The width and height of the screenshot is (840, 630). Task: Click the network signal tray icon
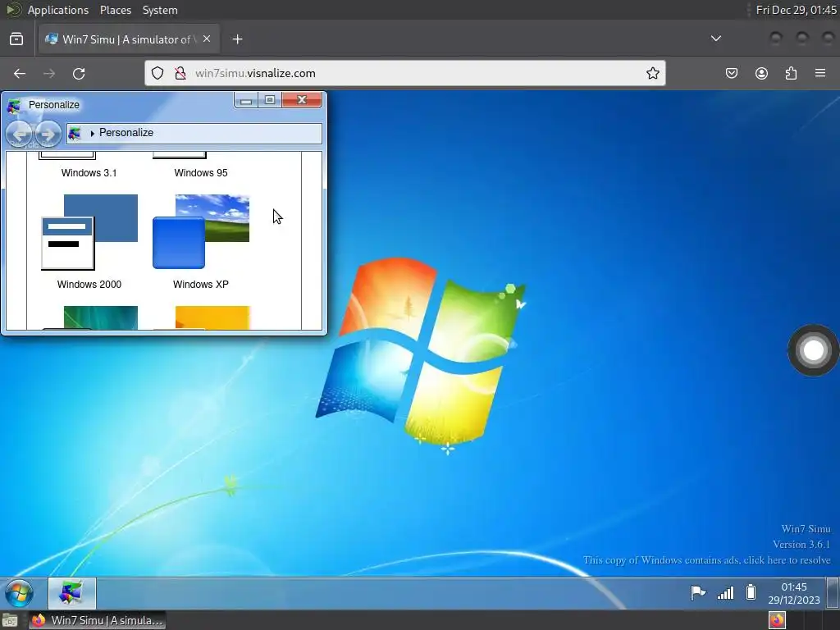(725, 592)
